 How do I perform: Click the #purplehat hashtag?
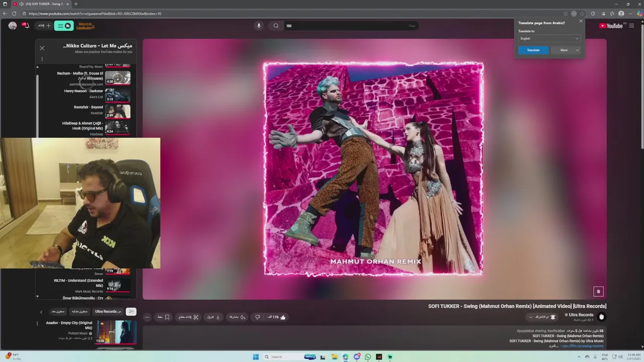(525, 331)
